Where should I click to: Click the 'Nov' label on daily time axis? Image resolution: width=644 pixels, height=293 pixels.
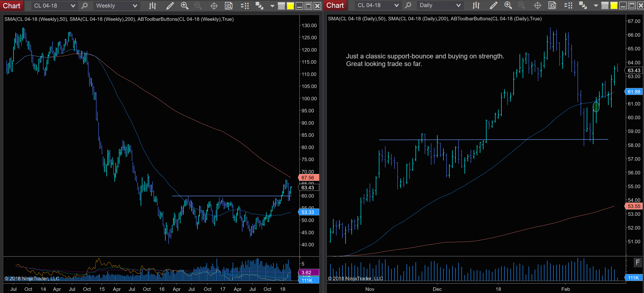pyautogui.click(x=370, y=289)
